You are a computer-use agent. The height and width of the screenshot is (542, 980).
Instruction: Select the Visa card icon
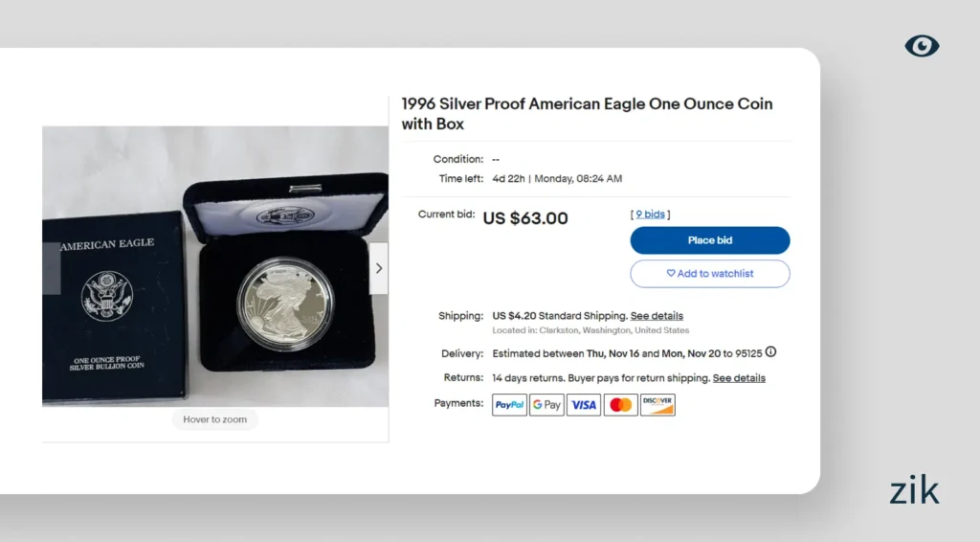pos(583,405)
